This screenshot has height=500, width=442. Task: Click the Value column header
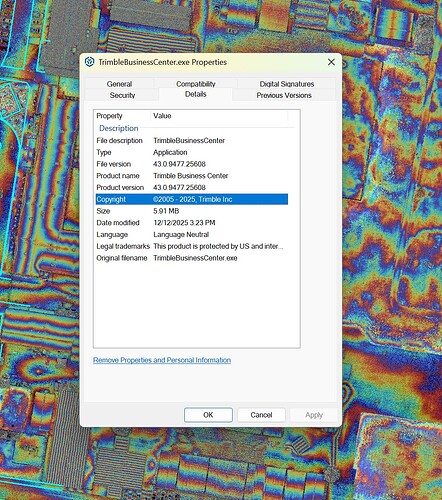(219, 116)
